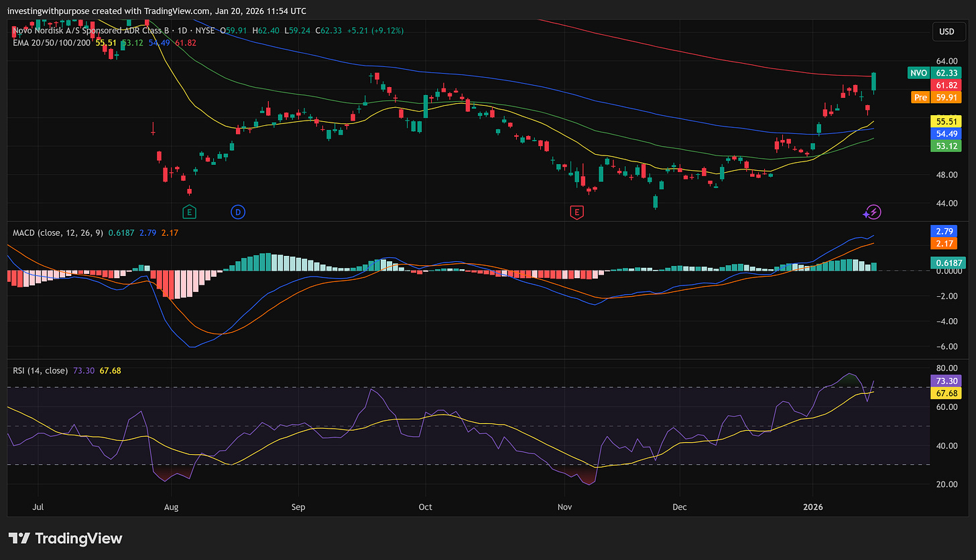Click the 64.00 price scale label
The image size is (976, 560).
coord(946,60)
